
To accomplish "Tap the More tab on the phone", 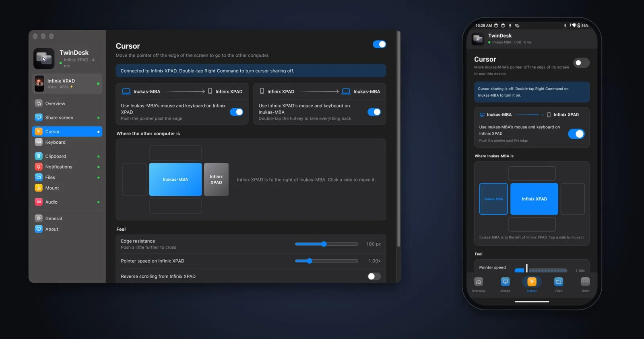I will click(585, 285).
